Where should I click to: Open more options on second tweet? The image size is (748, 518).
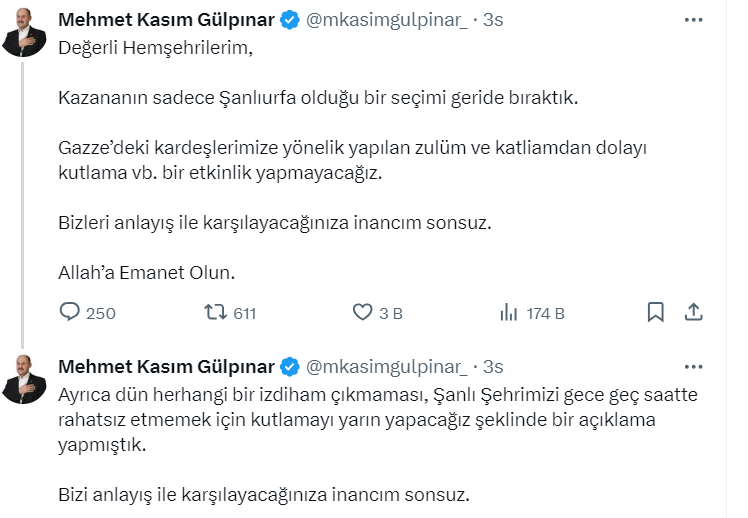(693, 365)
